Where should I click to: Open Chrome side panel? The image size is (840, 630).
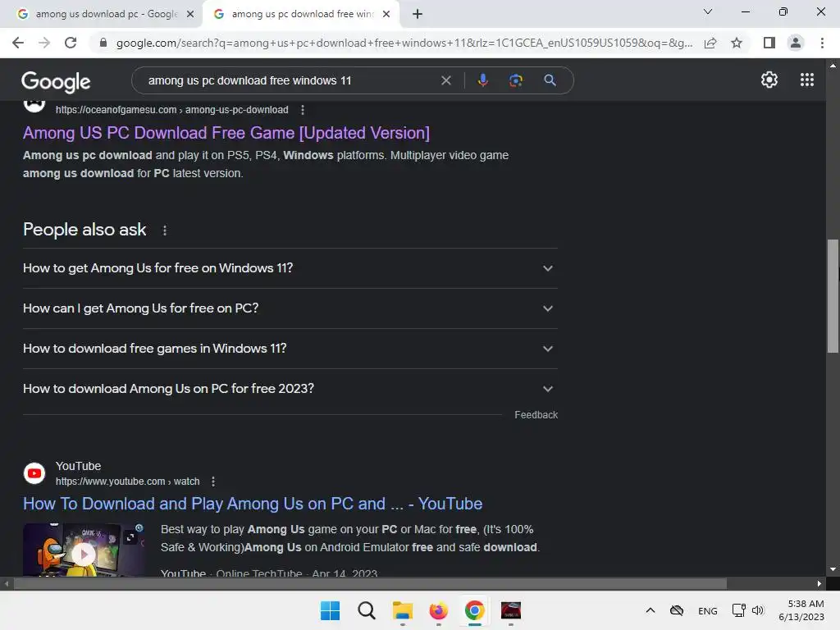769,43
